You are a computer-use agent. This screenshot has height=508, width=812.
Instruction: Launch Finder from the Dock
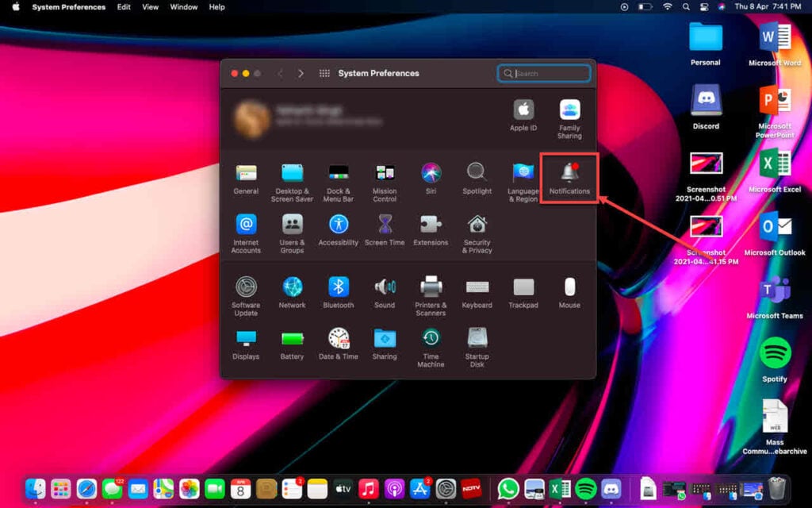click(x=35, y=489)
